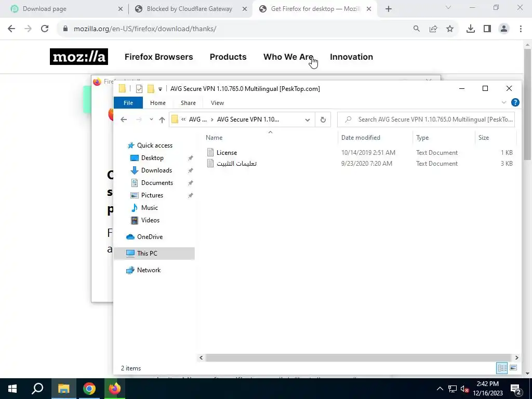Open recent locations dropdown in Explorer
Screen dimensions: 532x399
151,119
